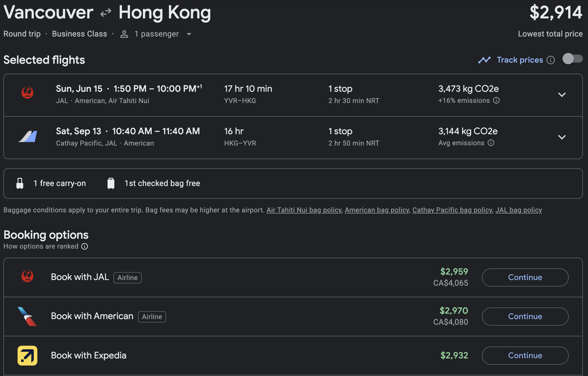The image size is (588, 376).
Task: Click the free carry-on bag icon
Action: click(20, 183)
